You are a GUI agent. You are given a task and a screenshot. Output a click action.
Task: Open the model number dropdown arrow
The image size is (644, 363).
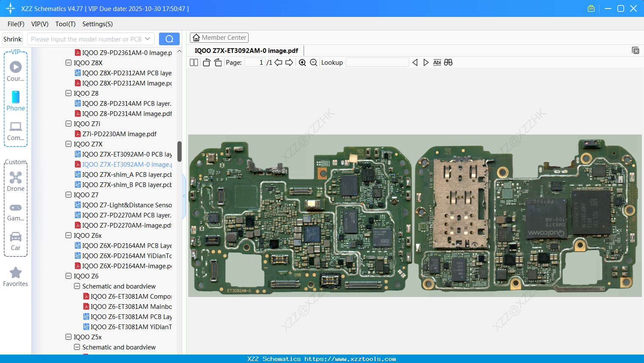148,39
